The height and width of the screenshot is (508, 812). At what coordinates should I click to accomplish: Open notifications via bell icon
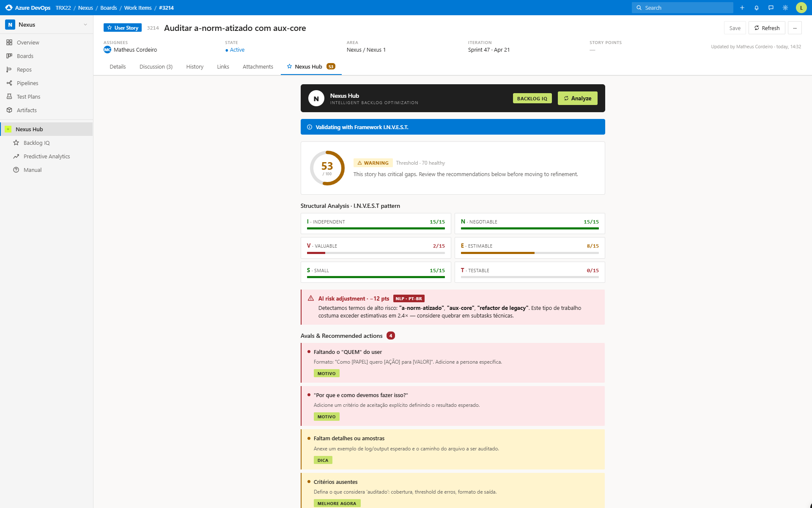[756, 8]
